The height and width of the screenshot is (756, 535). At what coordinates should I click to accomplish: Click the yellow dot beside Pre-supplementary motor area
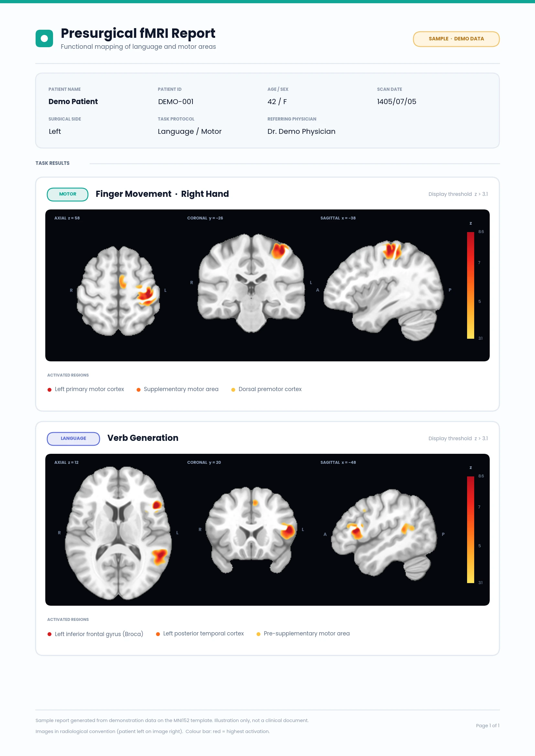(258, 634)
